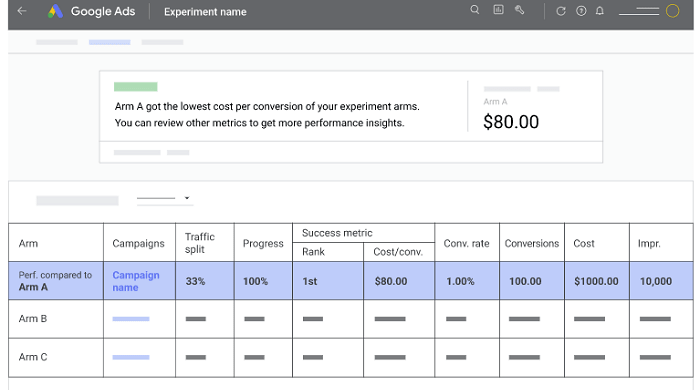
Task: Click the refresh icon
Action: pyautogui.click(x=561, y=11)
